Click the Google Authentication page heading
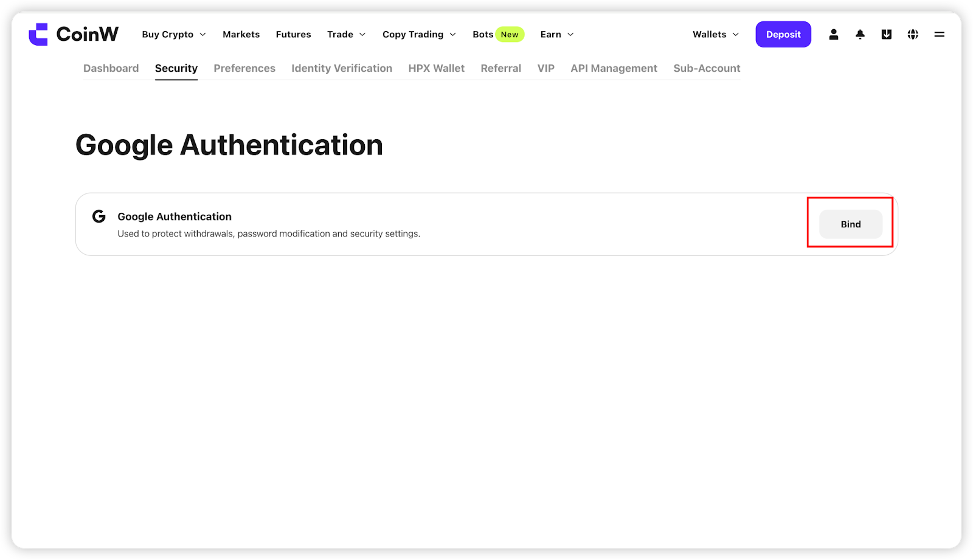This screenshot has height=560, width=973. coord(229,145)
